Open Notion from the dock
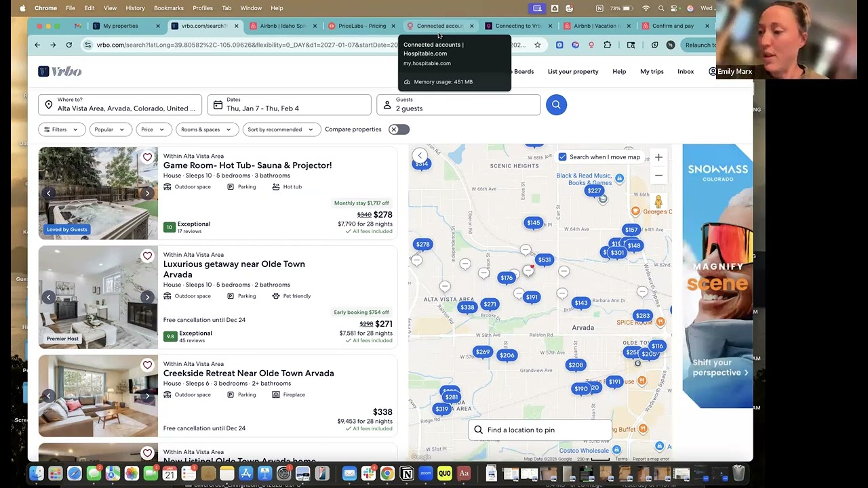Image resolution: width=868 pixels, height=488 pixels. click(407, 474)
